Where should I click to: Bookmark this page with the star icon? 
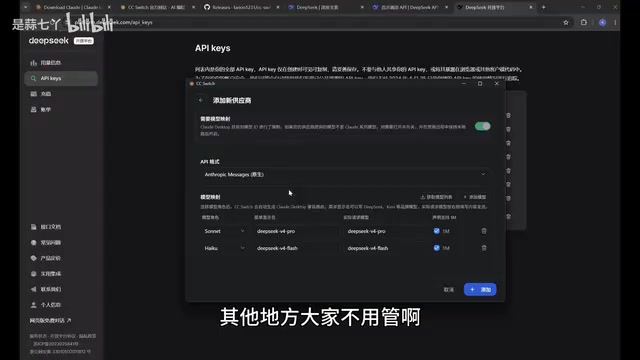(x=566, y=22)
